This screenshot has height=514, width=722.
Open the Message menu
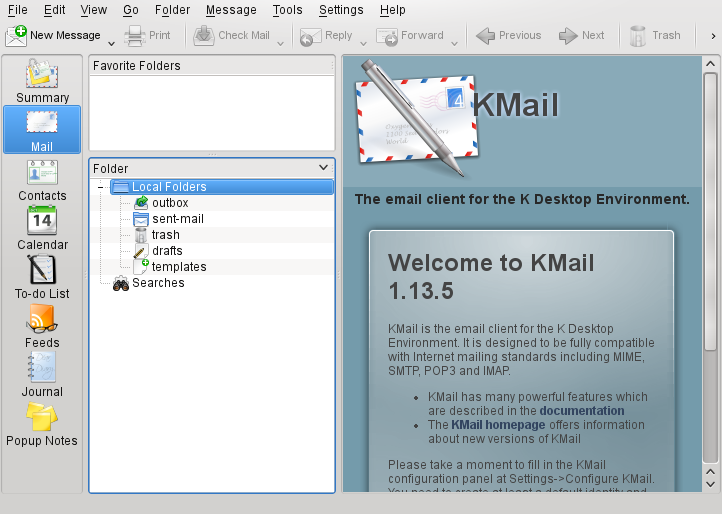[231, 10]
